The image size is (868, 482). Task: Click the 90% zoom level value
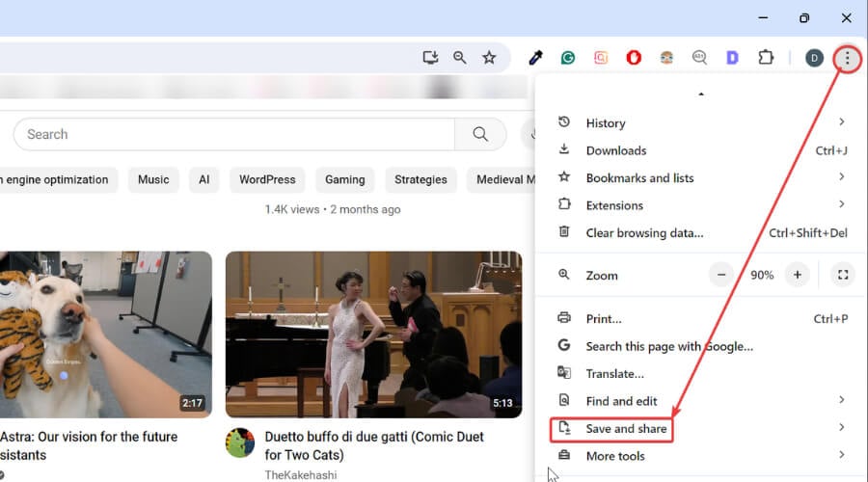tap(762, 275)
